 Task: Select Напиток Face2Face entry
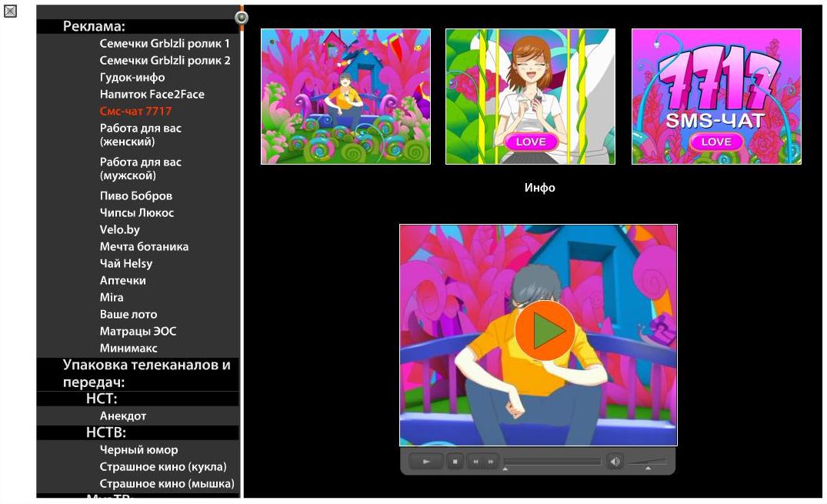pyautogui.click(x=152, y=94)
